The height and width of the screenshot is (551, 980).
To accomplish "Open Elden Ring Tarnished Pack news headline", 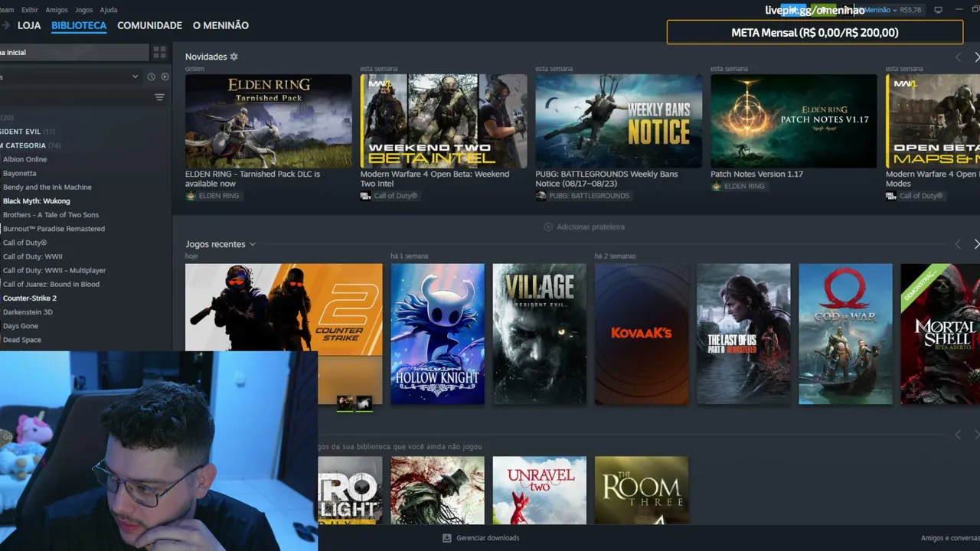I will pos(253,178).
